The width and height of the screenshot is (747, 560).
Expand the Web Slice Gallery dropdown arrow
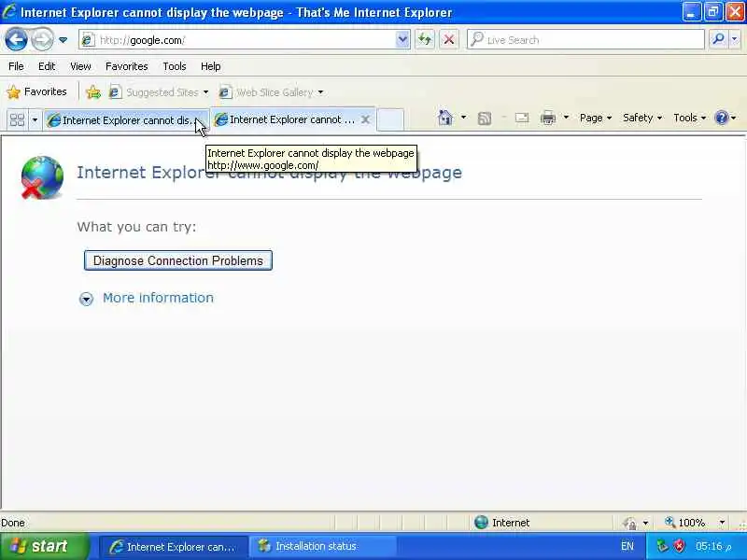coord(320,92)
